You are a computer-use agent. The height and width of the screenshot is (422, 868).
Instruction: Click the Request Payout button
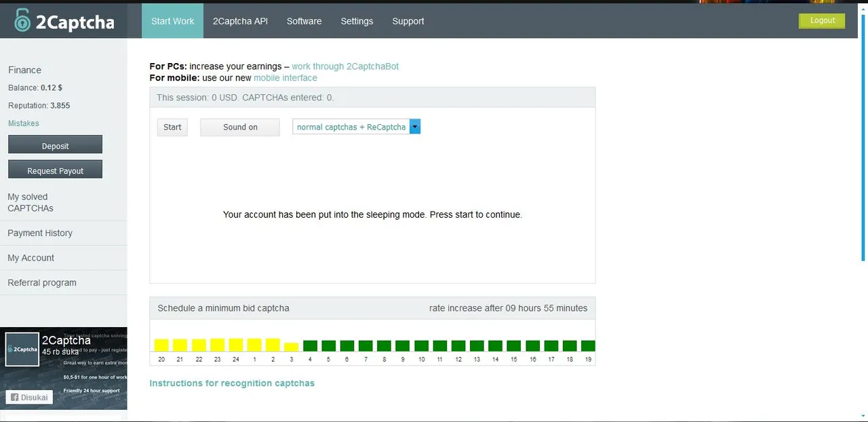click(55, 170)
